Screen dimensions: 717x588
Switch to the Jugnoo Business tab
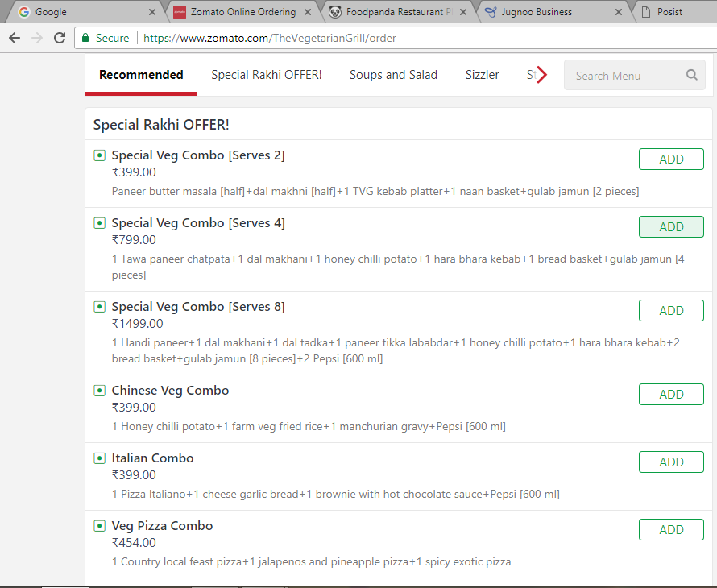pos(553,12)
